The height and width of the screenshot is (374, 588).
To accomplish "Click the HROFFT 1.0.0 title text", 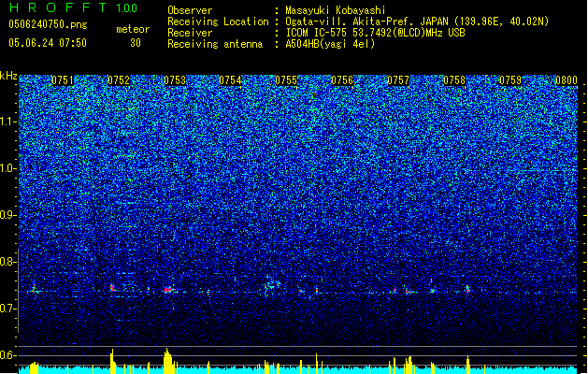I will coord(74,7).
